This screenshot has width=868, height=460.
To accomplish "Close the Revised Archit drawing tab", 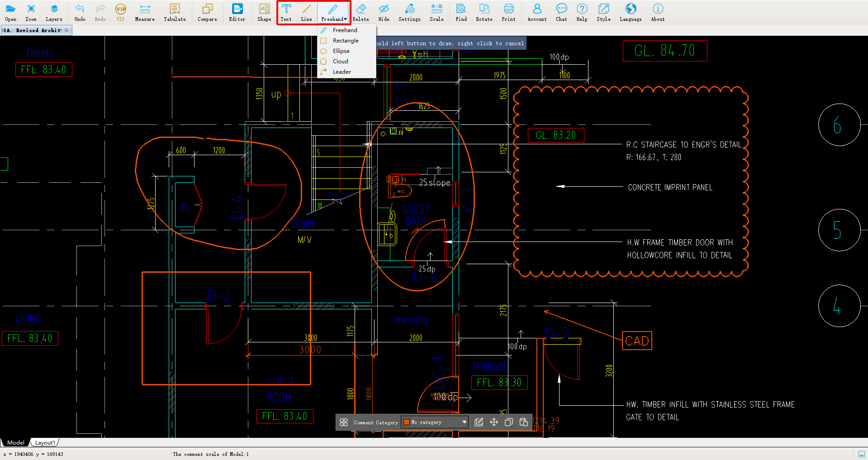I will tap(66, 30).
